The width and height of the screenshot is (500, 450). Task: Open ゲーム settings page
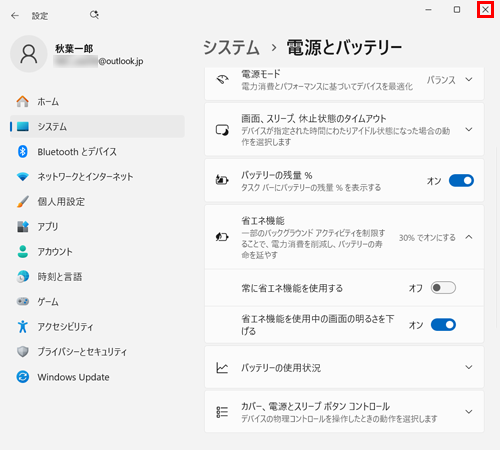pyautogui.click(x=97, y=302)
